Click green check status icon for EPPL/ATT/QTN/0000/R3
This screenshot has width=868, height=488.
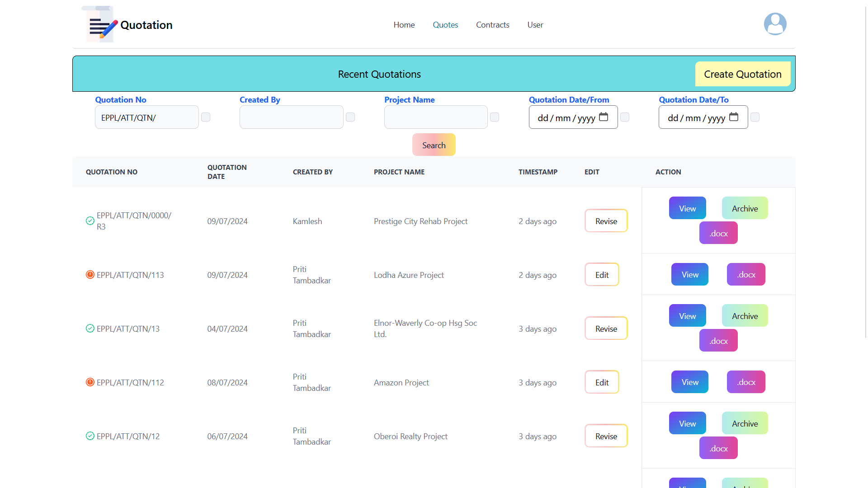[90, 221]
